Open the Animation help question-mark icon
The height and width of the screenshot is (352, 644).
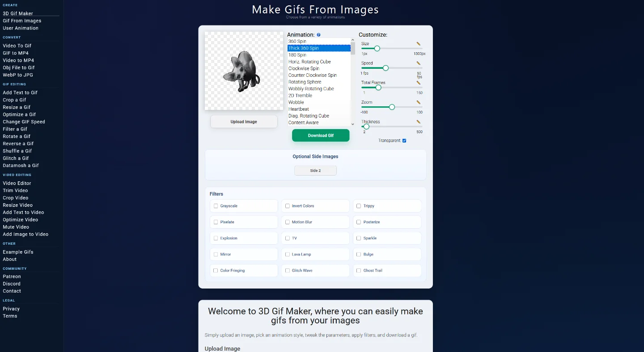[318, 35]
